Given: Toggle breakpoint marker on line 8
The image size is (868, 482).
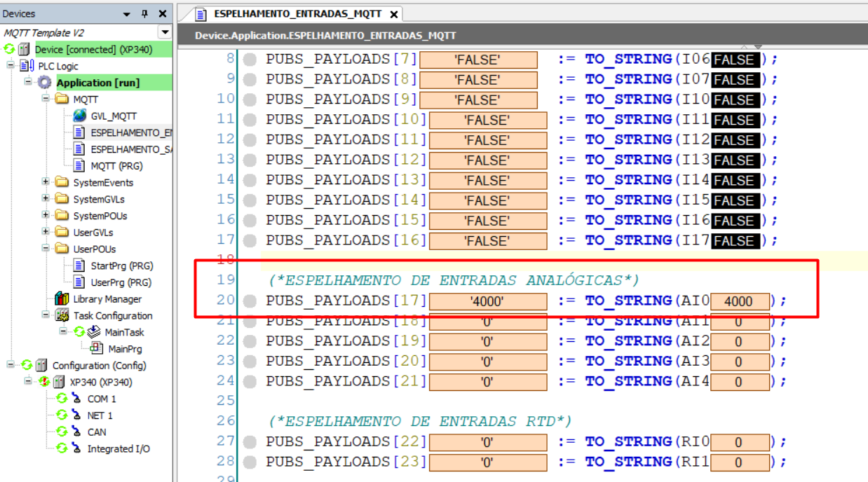Looking at the screenshot, I should pyautogui.click(x=250, y=60).
